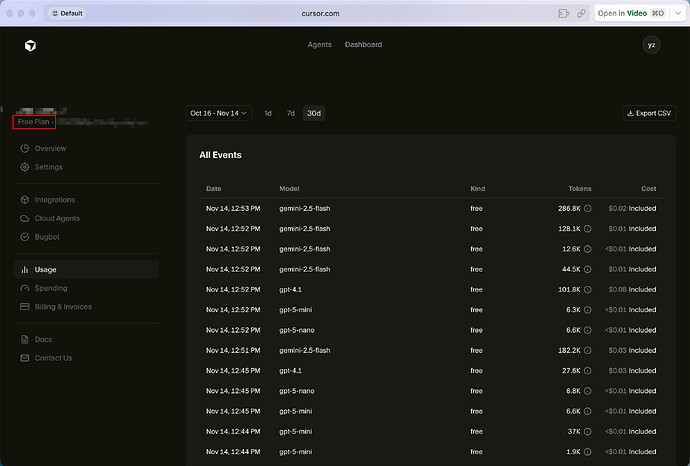The image size is (690, 466).
Task: Show token info for 44.5K row
Action: coord(587,269)
